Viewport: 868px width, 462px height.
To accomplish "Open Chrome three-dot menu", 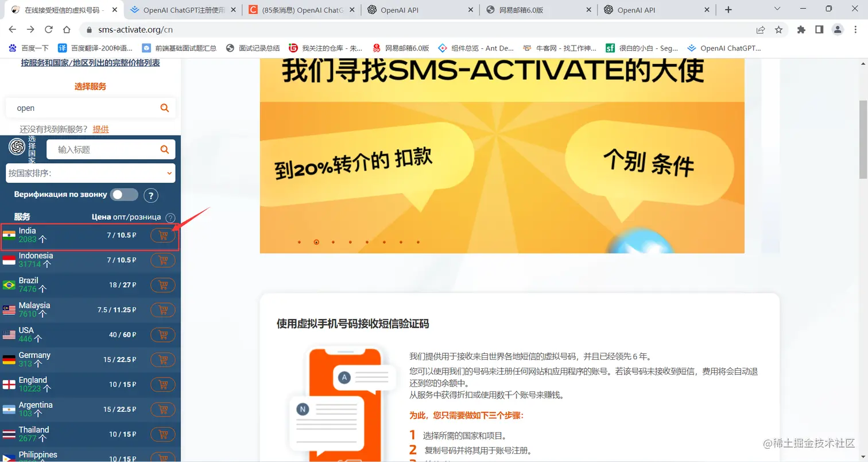I will (x=855, y=30).
